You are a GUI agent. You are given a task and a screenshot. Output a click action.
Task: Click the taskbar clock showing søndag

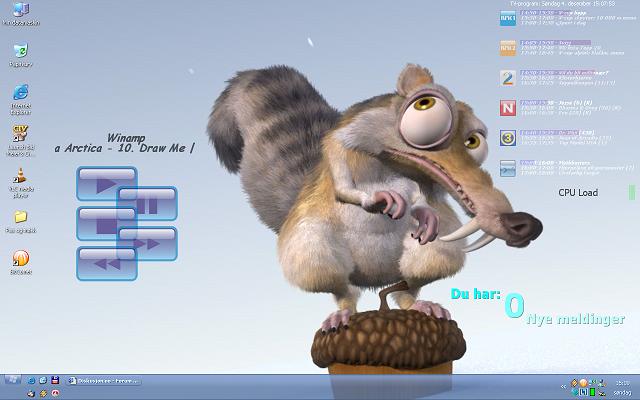(623, 388)
